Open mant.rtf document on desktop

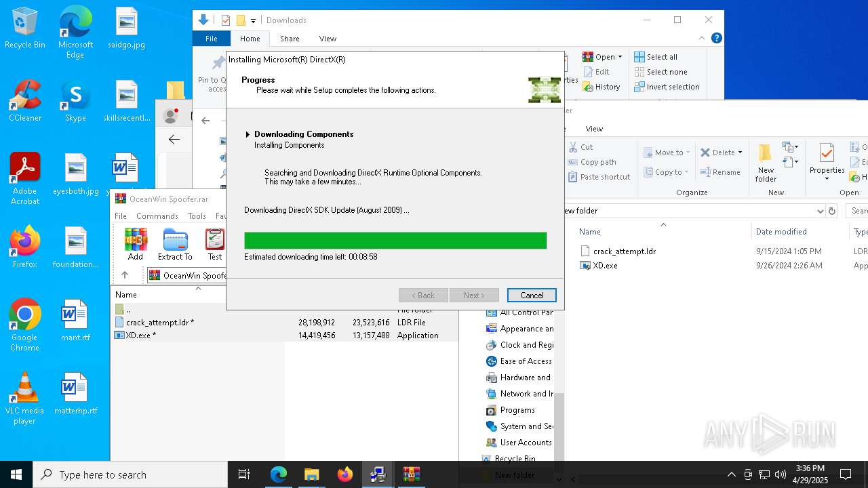point(75,321)
